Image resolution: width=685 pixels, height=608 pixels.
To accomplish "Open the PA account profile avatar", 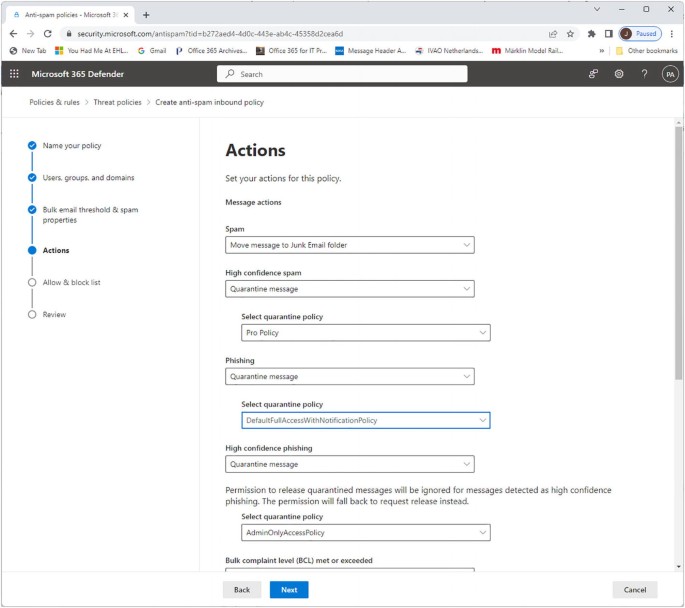I will (670, 74).
